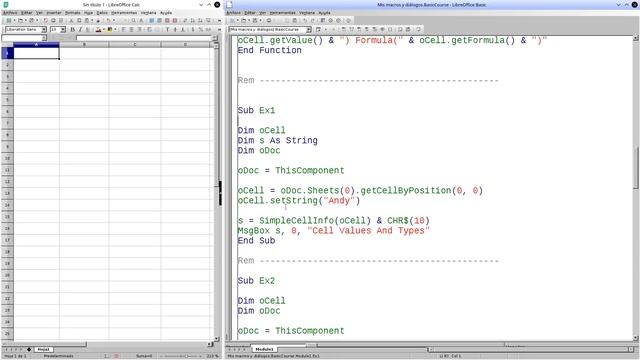
Task: Open the Insertar menu in Calc
Action: pos(54,13)
